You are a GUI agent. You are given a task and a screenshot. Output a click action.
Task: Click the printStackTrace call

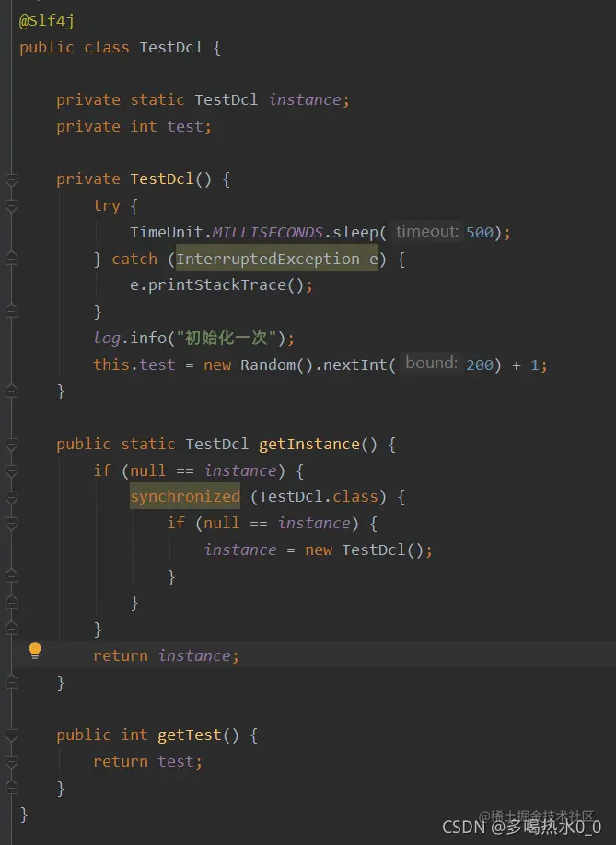pos(217,284)
